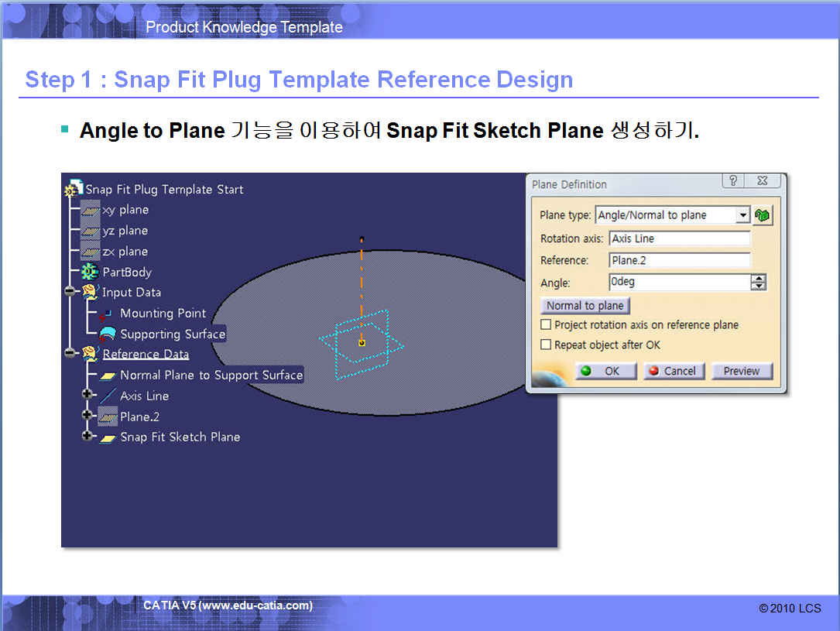Increase the Angle value using up arrow

(x=759, y=279)
